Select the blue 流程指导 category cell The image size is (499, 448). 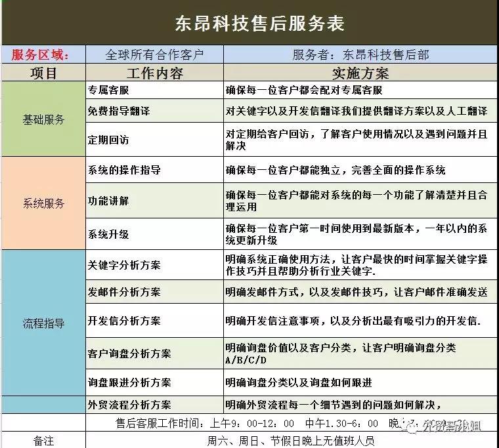pos(43,323)
